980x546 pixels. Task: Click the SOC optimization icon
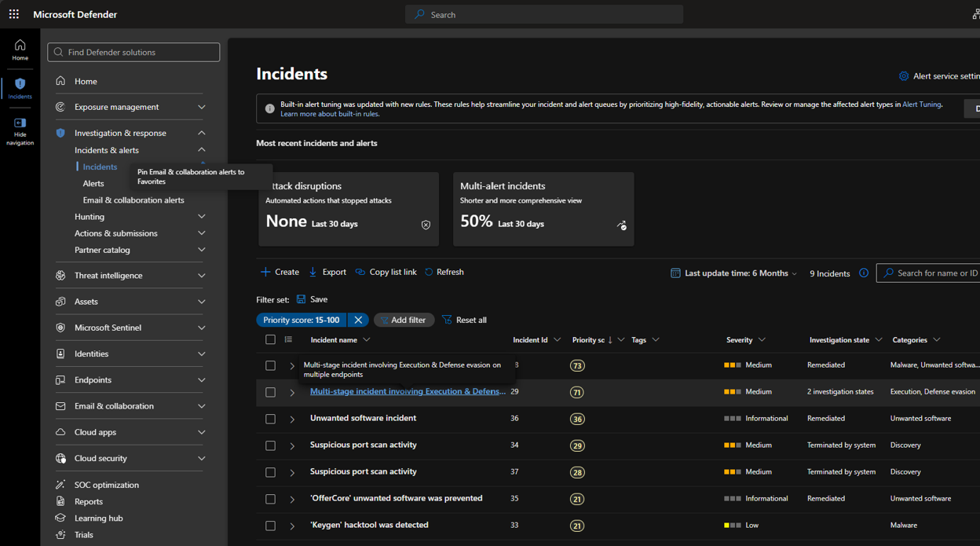(x=60, y=485)
